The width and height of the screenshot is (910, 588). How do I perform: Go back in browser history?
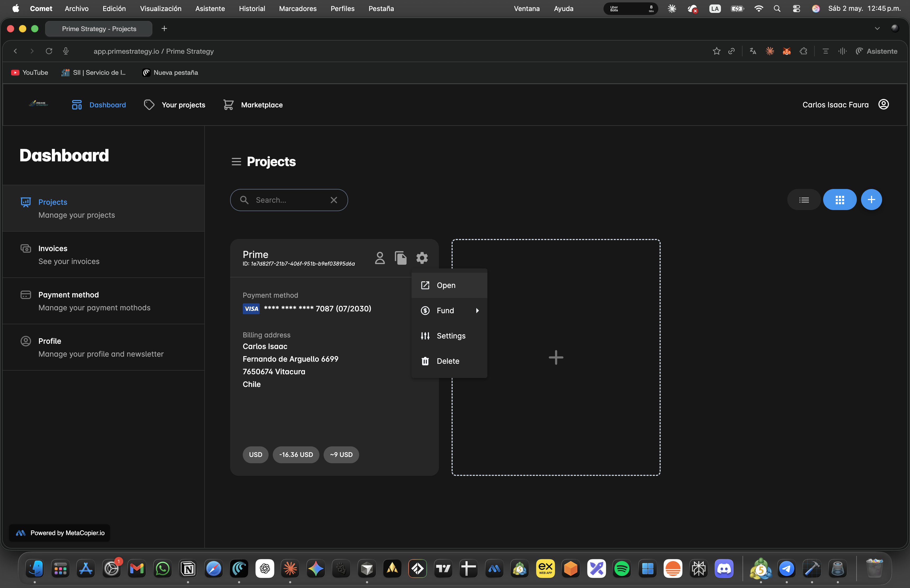15,51
